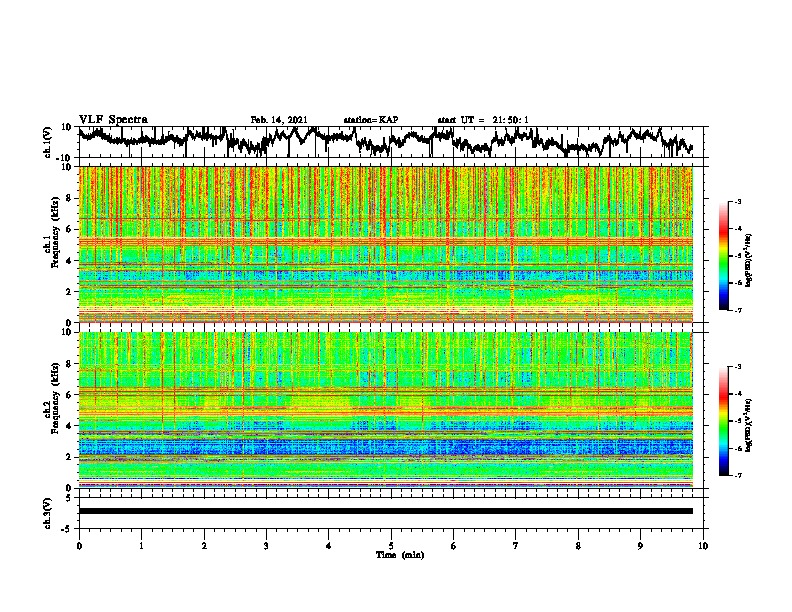Click the 'ch.1 Frequency (kHz)' axis label
The image size is (792, 612).
click(52, 232)
